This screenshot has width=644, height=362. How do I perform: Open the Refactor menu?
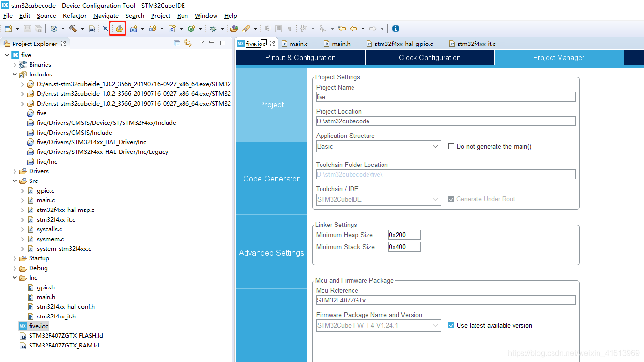click(x=75, y=15)
